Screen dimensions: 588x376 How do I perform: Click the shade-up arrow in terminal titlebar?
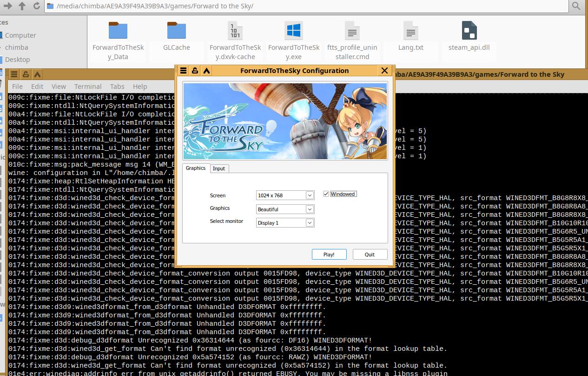37,74
